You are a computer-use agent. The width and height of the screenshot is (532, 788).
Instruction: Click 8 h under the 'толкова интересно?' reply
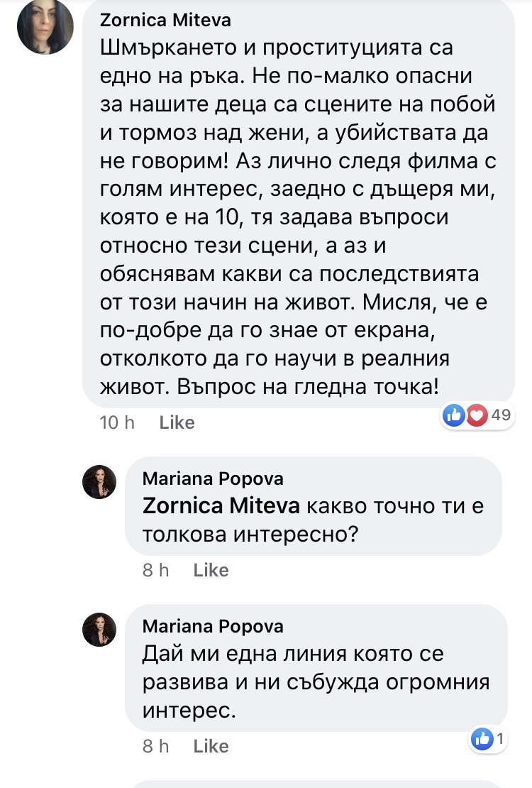(x=156, y=570)
